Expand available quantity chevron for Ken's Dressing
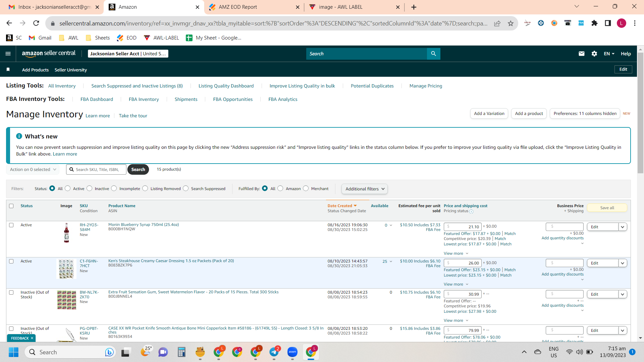This screenshot has width=644, height=362. point(391,261)
